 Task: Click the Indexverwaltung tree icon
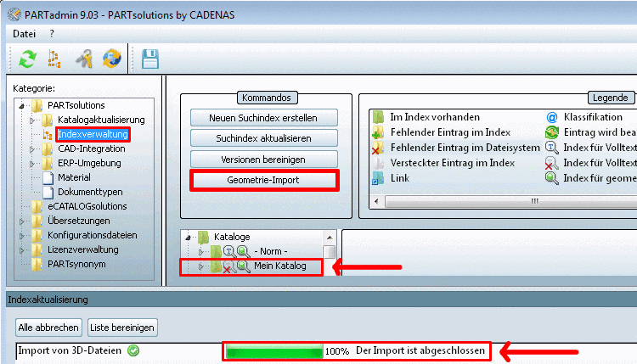coord(48,134)
